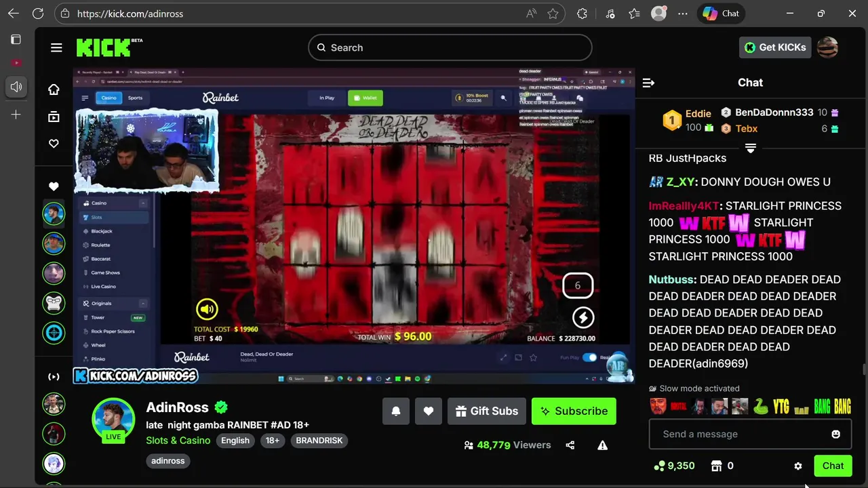Screen dimensions: 868x488
Task: Toggle follow heart button for AdinRoss
Action: click(x=429, y=411)
